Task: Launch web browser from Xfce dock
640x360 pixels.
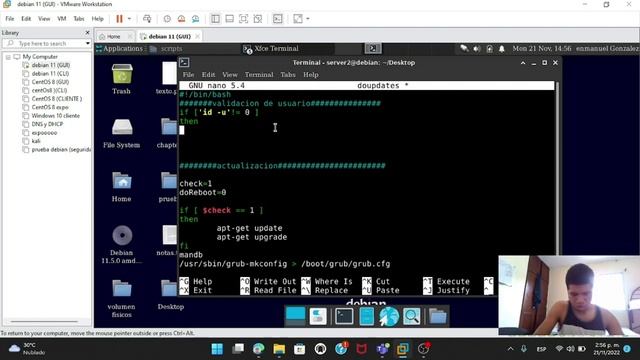Action: [389, 316]
